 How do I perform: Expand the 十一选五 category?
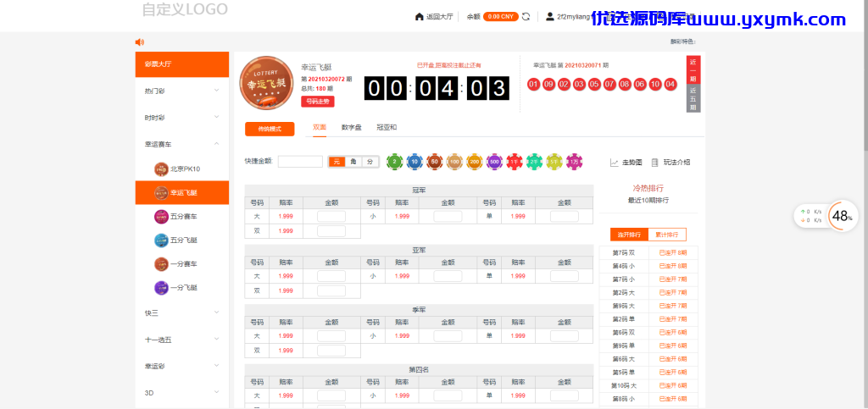pos(182,340)
